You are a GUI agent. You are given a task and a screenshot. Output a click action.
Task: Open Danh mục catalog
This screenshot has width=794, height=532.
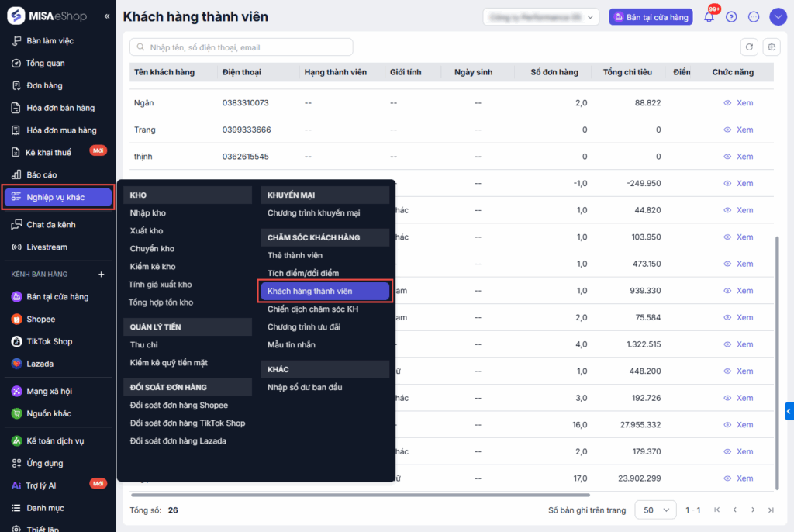pyautogui.click(x=45, y=507)
